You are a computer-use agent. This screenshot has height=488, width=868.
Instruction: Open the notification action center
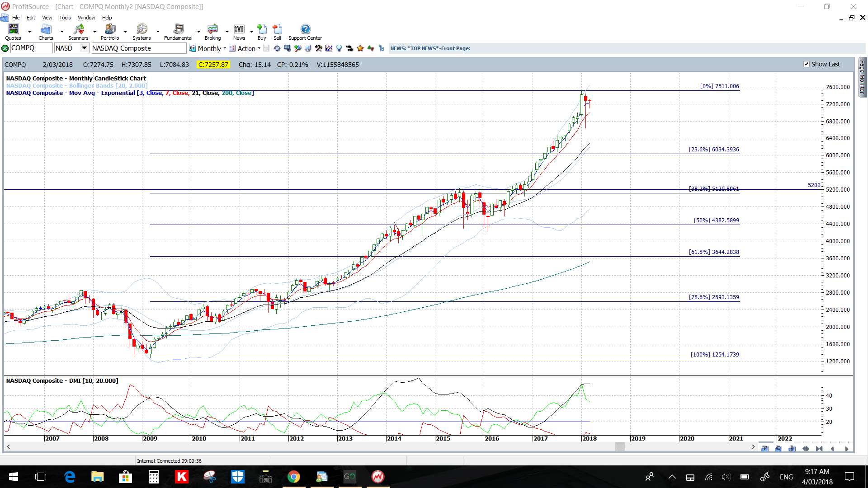point(849,477)
